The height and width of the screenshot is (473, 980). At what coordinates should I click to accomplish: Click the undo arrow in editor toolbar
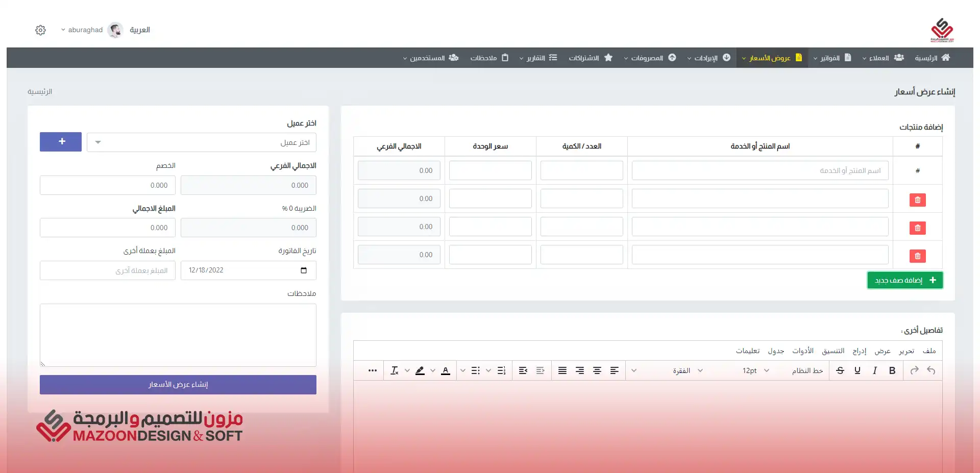931,370
